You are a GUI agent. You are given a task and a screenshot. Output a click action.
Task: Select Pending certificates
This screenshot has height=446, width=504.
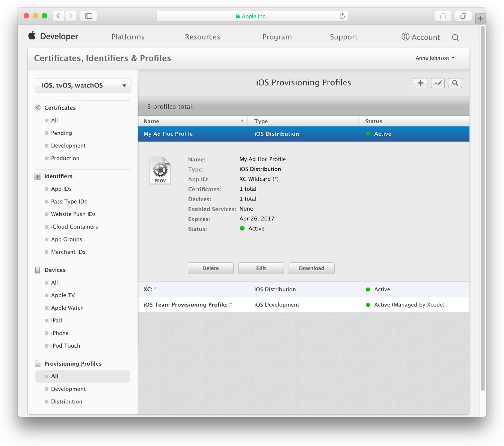click(x=61, y=133)
